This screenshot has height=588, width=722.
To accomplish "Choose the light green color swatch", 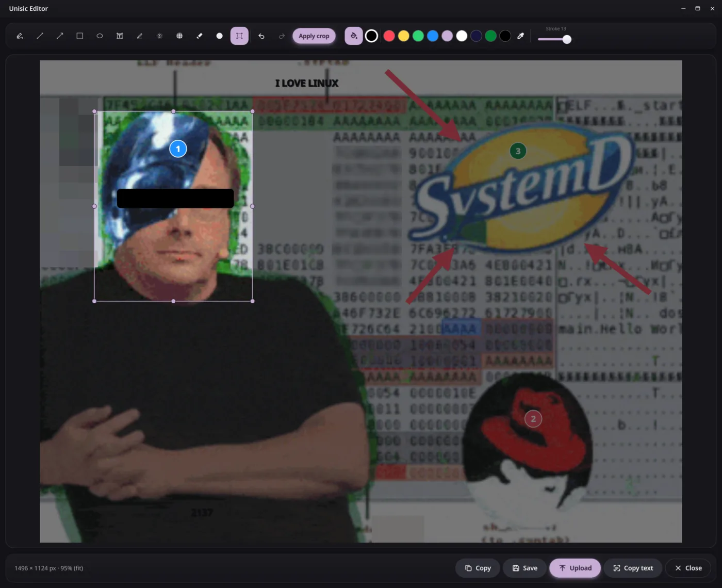I will pyautogui.click(x=418, y=36).
